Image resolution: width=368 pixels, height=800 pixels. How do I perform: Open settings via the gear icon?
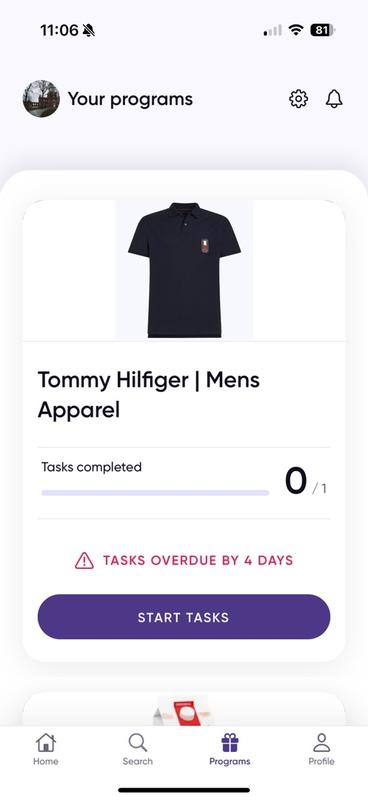[x=299, y=99]
